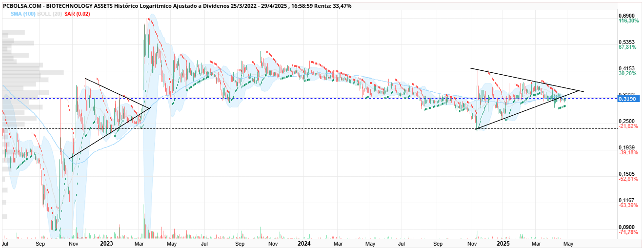Click the 2023 year label on time axis

point(106,243)
